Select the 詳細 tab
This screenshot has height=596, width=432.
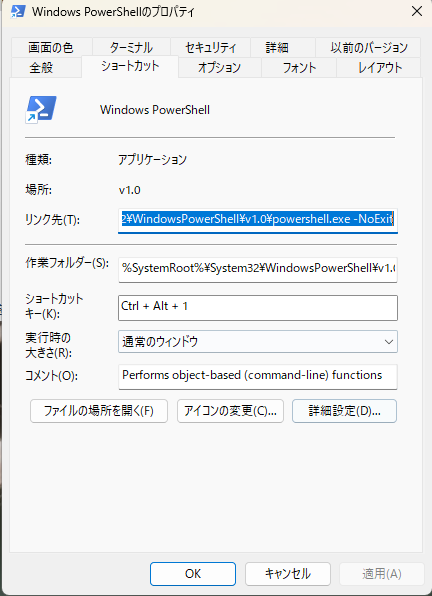(282, 48)
